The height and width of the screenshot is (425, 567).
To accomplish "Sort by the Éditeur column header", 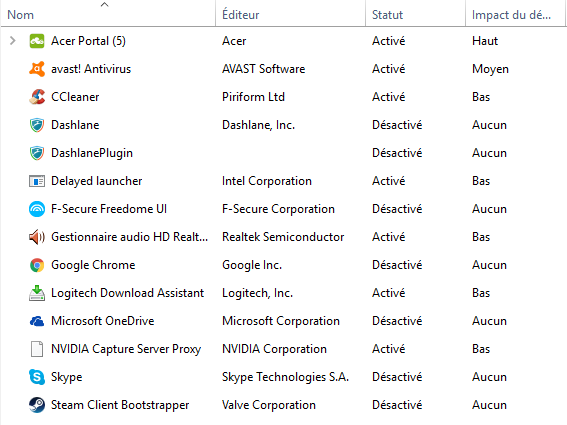I will (290, 14).
